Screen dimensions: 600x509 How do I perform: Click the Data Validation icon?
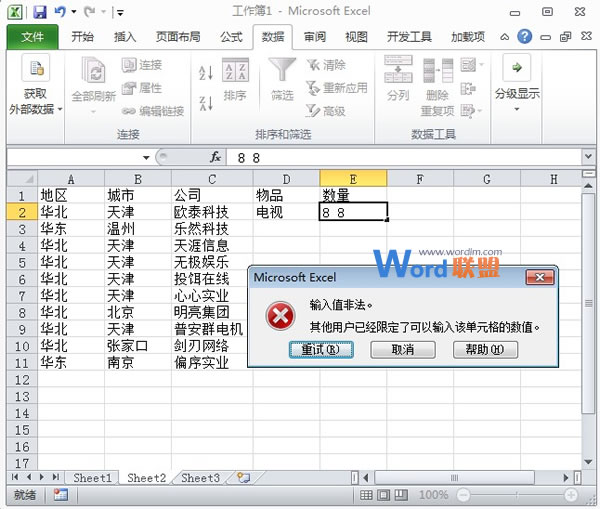[468, 65]
